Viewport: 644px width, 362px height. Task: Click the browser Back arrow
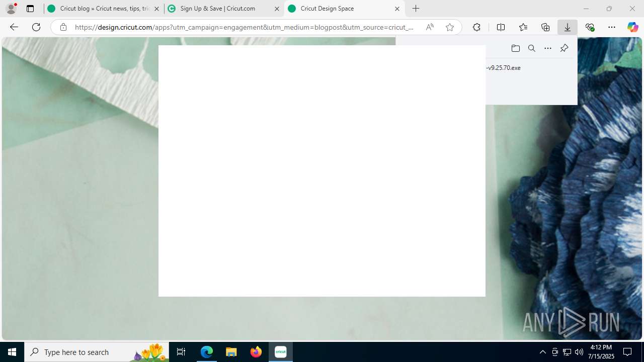14,27
